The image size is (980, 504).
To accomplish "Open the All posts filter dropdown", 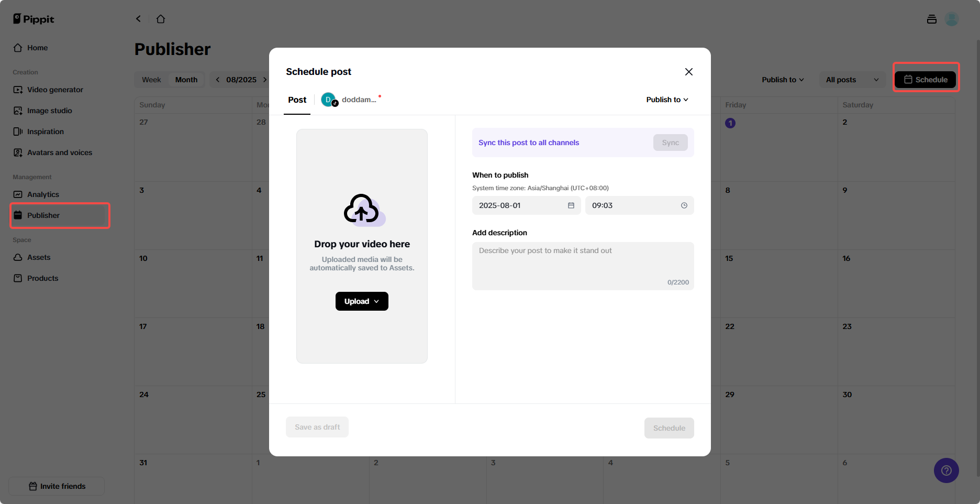I will (x=852, y=80).
